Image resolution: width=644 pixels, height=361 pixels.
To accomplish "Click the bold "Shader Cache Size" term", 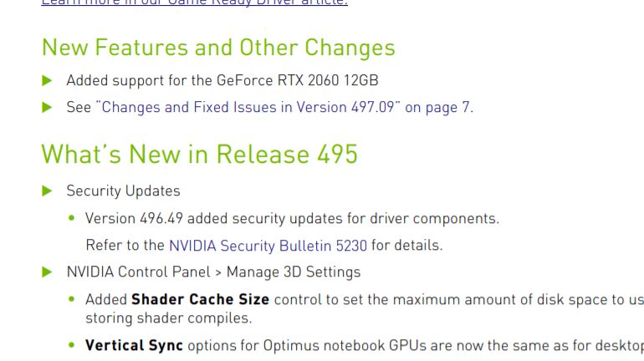I will [x=200, y=299].
